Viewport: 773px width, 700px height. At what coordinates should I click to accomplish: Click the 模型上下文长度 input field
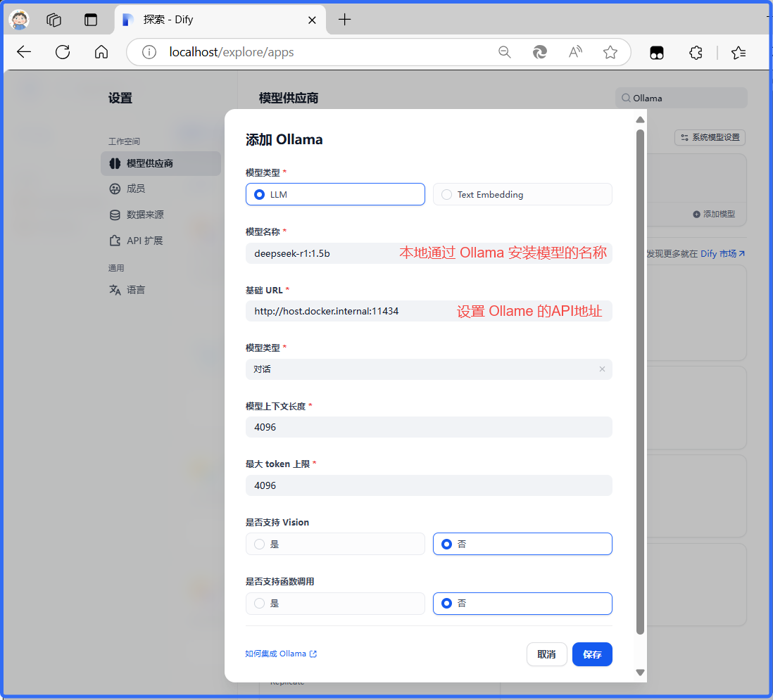[429, 427]
